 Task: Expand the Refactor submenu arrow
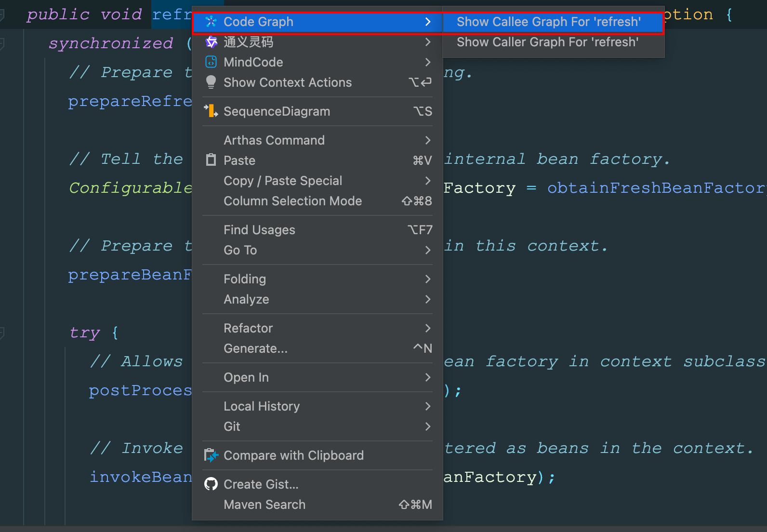tap(428, 328)
